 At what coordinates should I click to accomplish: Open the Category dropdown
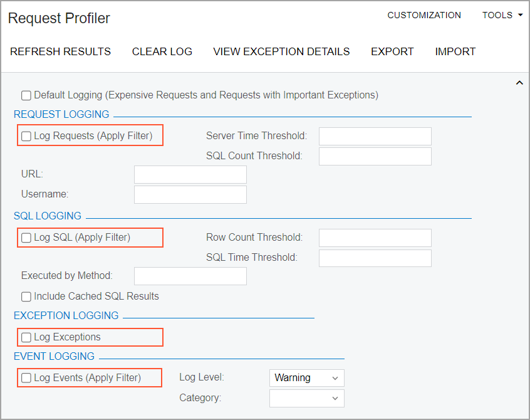point(307,398)
